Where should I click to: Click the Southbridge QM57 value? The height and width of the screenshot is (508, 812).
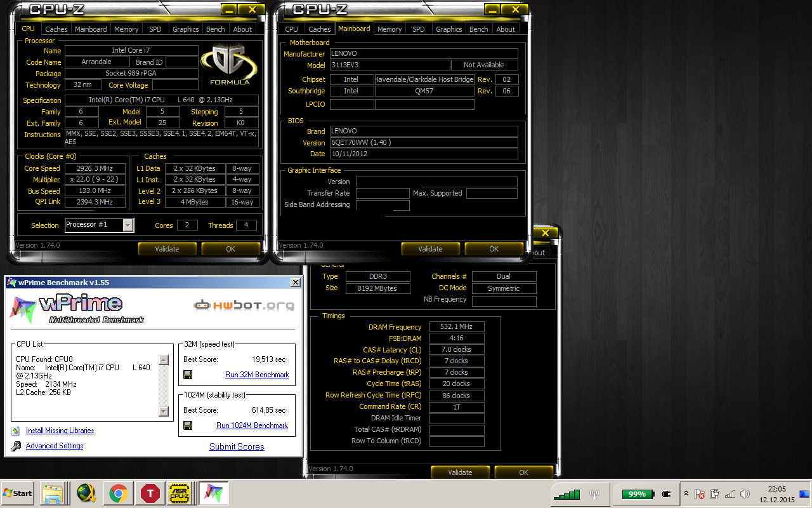point(424,91)
